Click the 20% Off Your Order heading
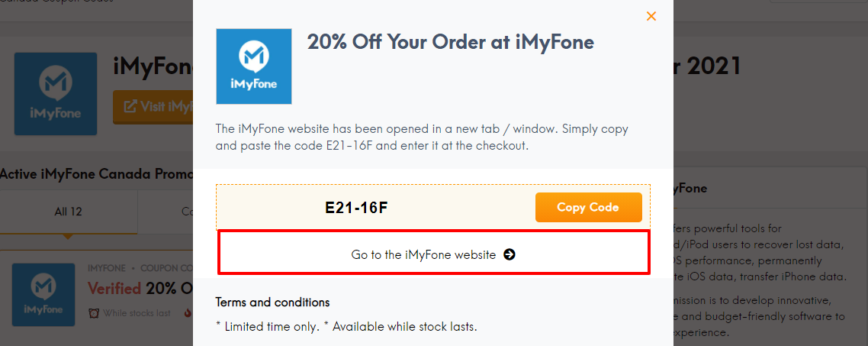 (x=450, y=42)
